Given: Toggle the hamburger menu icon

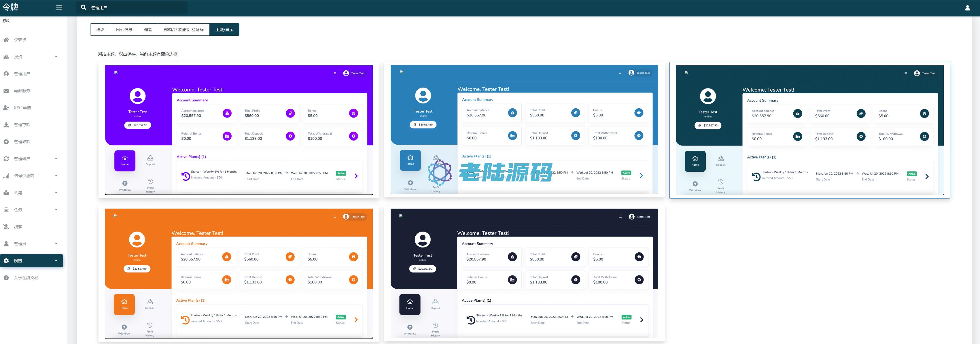Looking at the screenshot, I should point(59,7).
